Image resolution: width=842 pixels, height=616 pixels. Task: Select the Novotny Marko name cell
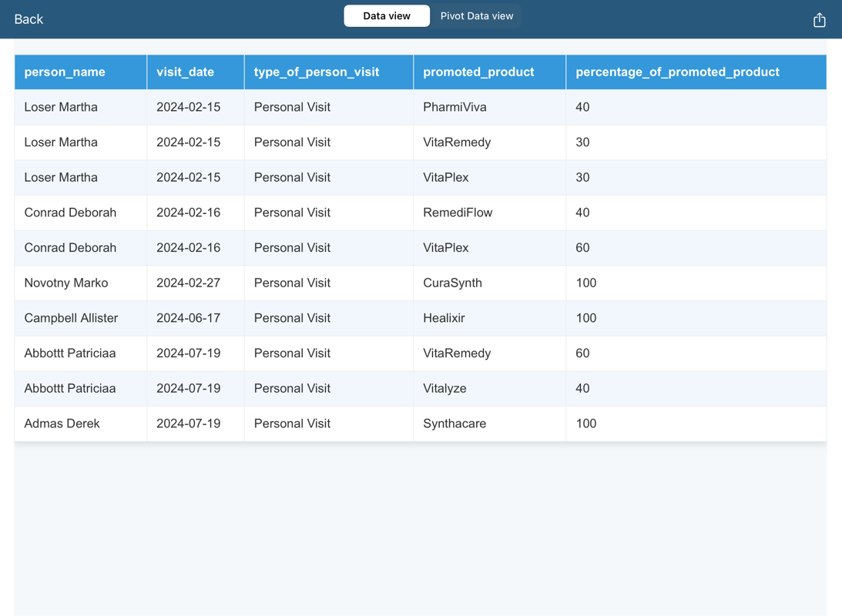(66, 283)
